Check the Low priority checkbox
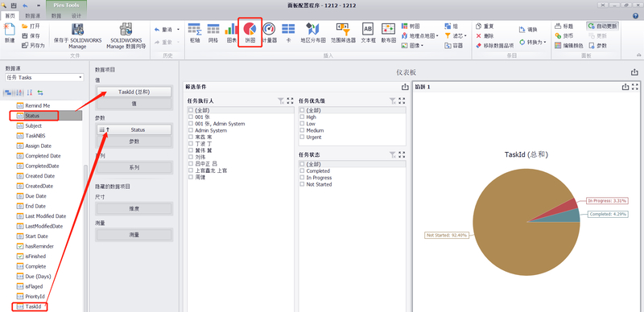The image size is (644, 312). tap(302, 124)
